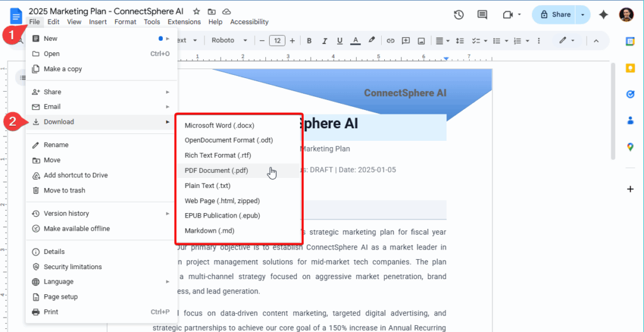Screen dimensions: 644x332
Task: Select Move to trash
Action: click(x=101, y=191)
